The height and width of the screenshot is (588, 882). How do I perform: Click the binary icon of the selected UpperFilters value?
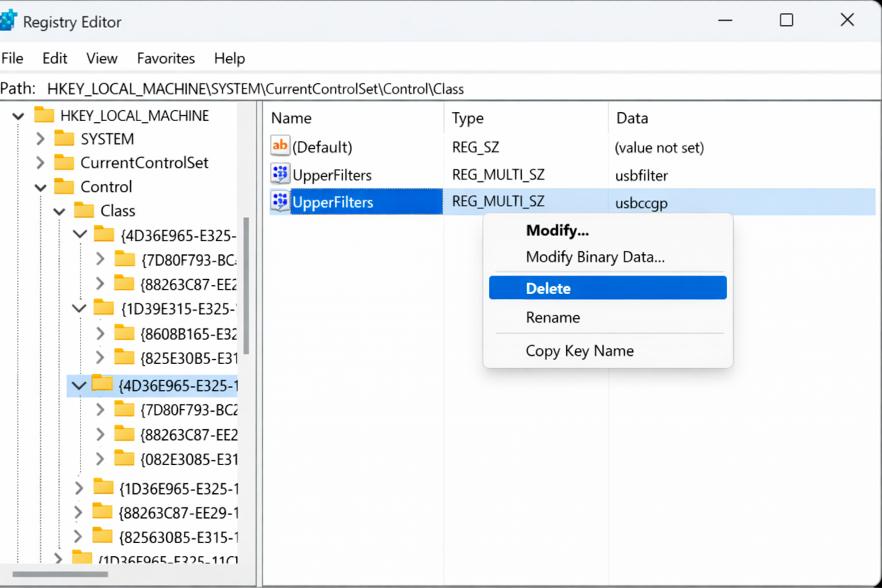point(280,202)
